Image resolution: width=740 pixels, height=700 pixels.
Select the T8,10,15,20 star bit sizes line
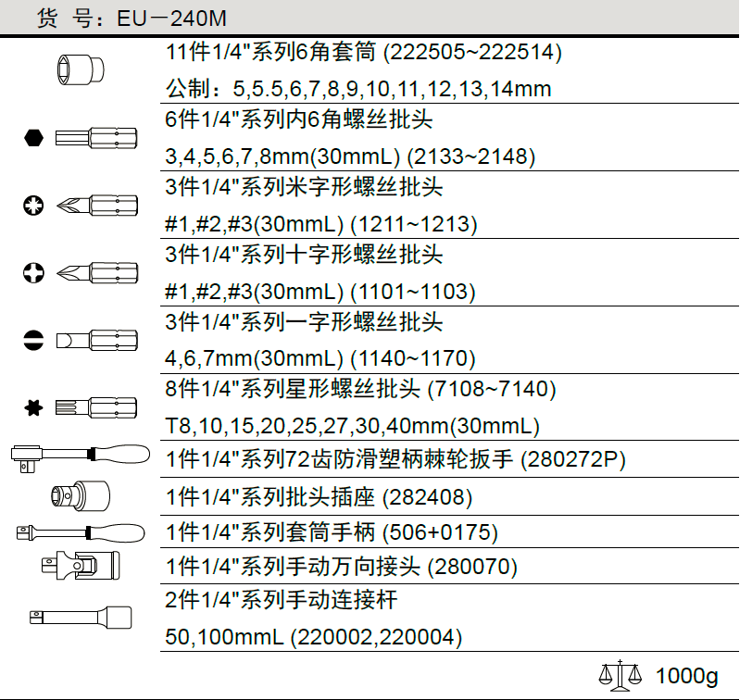[x=352, y=426]
